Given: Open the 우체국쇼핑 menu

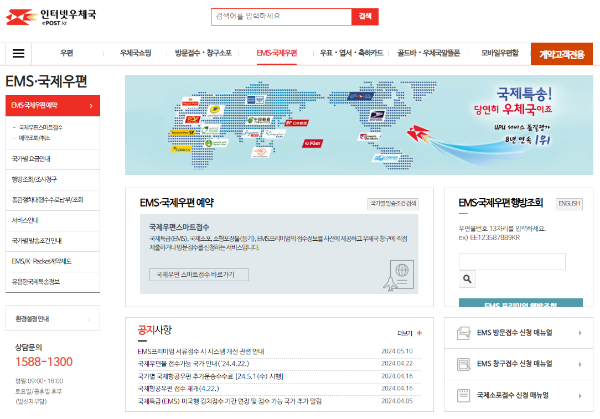Looking at the screenshot, I should point(135,53).
